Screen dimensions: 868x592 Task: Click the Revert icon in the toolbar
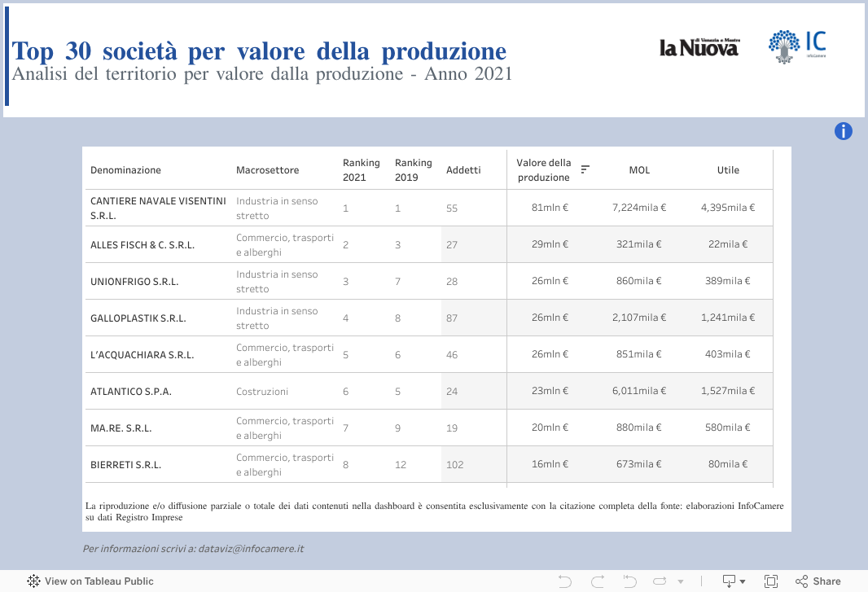click(629, 581)
